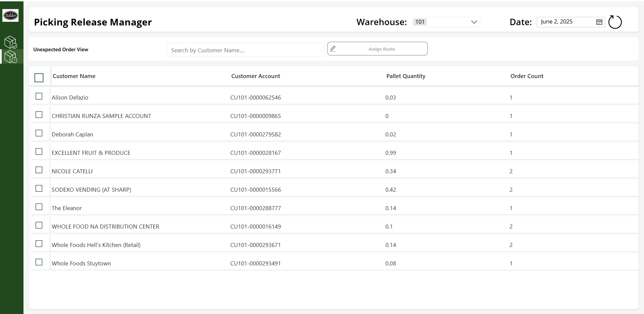
Task: Open the calendar date picker icon
Action: [x=599, y=22]
